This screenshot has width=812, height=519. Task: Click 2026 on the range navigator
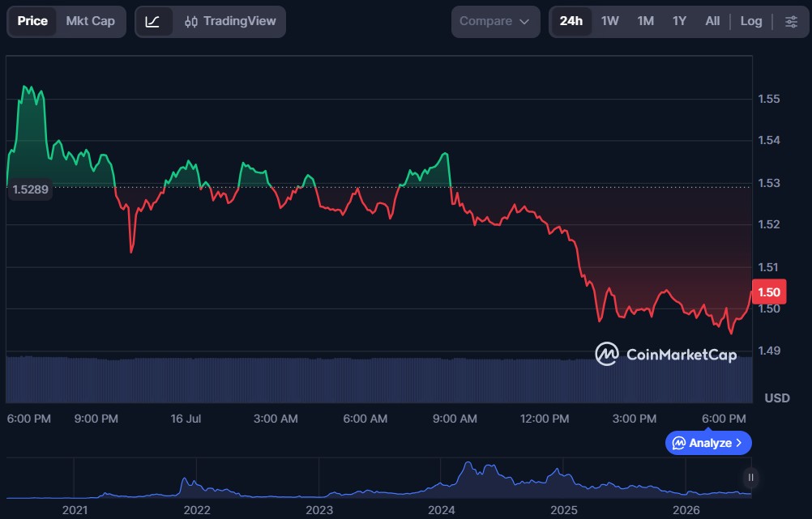pos(686,510)
